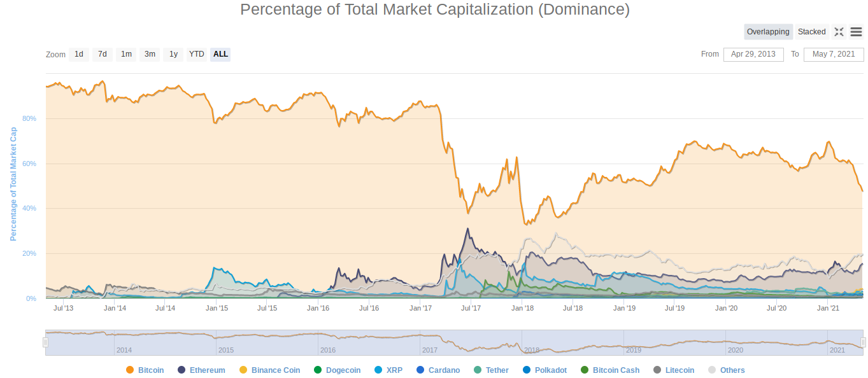Click the Dogecoin green legend marker

[318, 370]
